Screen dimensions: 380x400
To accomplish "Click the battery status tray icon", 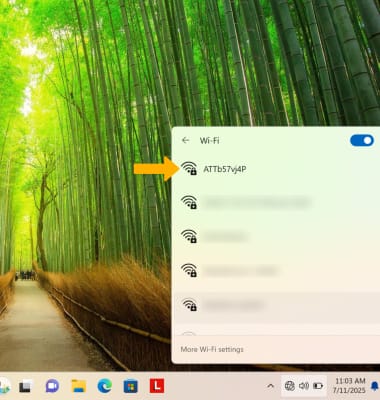I will pos(318,386).
